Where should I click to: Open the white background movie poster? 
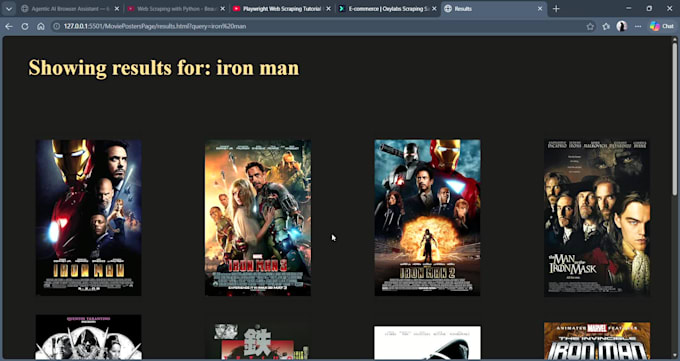(428, 343)
